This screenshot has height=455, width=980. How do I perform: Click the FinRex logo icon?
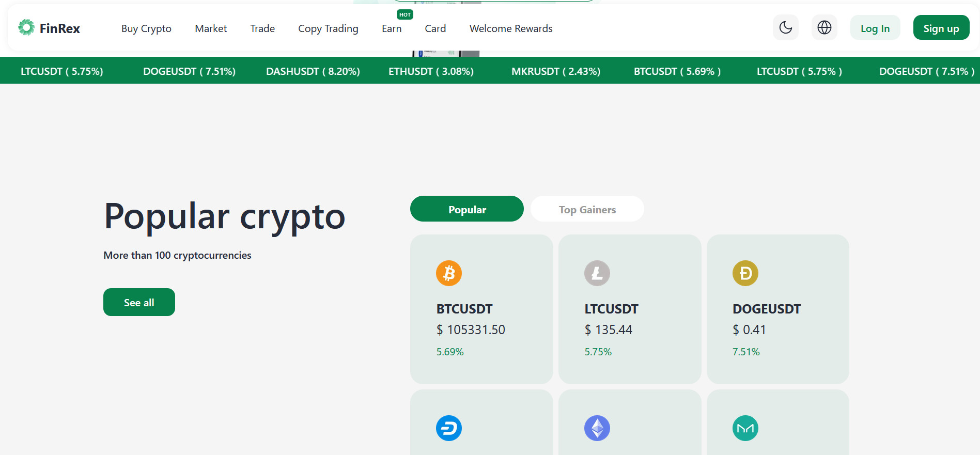[x=26, y=27]
